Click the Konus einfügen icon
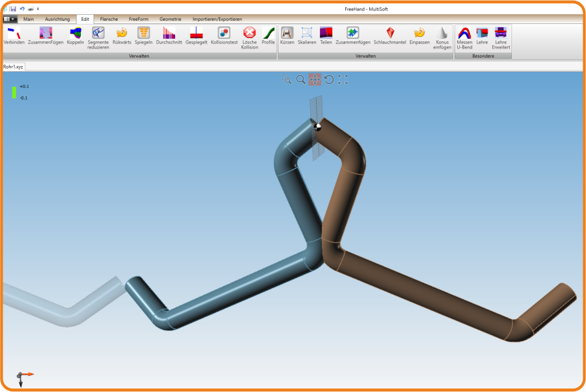Screen dimensions: 586x392 [x=442, y=34]
